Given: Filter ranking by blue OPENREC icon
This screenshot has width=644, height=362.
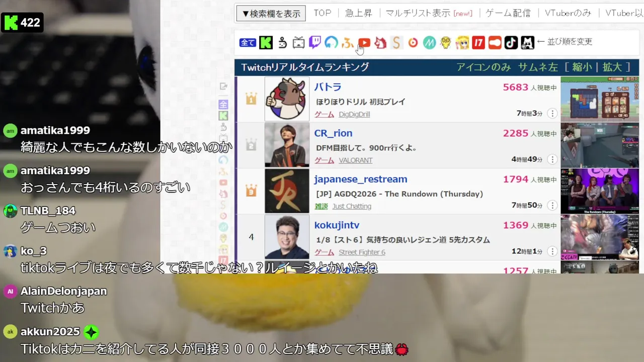Looking at the screenshot, I should click(x=331, y=43).
